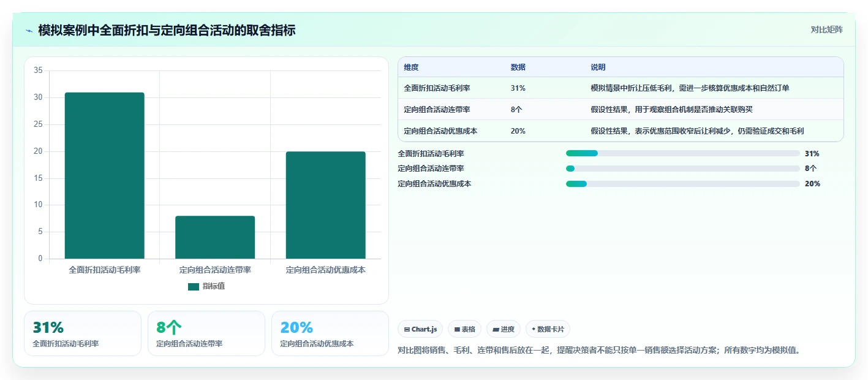The height and width of the screenshot is (380, 868).
Task: Open the 20% data card
Action: click(x=330, y=333)
